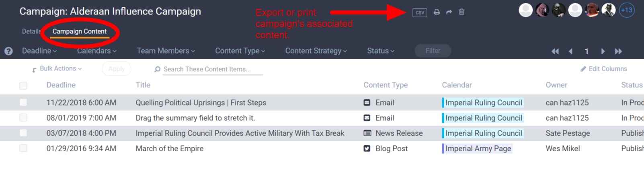Jump to first page of results

[x=555, y=51]
